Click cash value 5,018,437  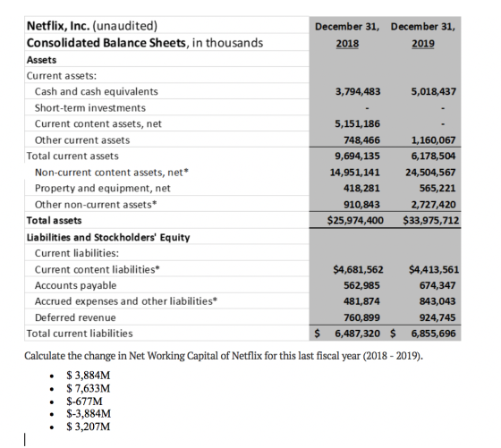434,91
